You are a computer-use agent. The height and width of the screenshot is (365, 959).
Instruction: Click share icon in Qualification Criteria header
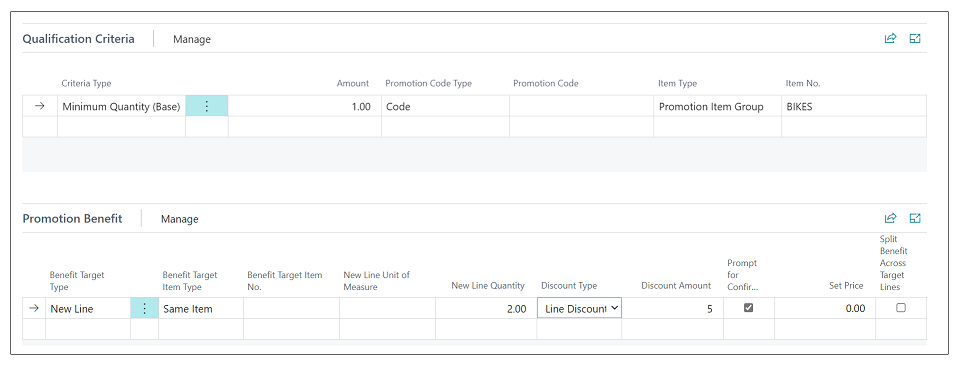(x=890, y=39)
